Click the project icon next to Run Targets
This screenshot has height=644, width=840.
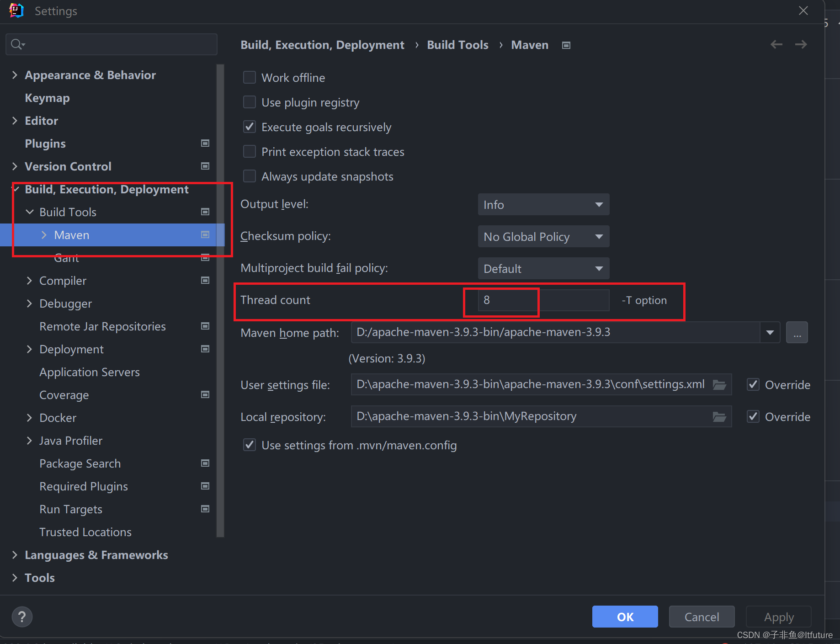[x=205, y=509]
